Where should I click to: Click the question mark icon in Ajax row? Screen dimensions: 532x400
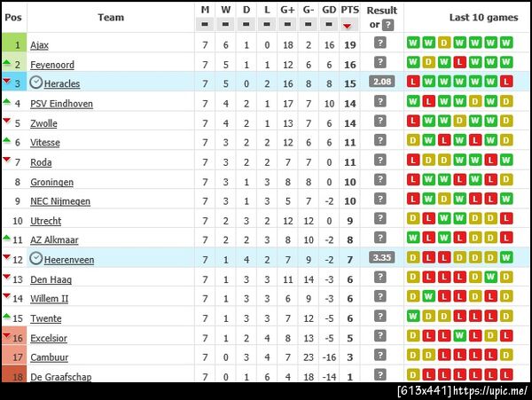point(380,43)
